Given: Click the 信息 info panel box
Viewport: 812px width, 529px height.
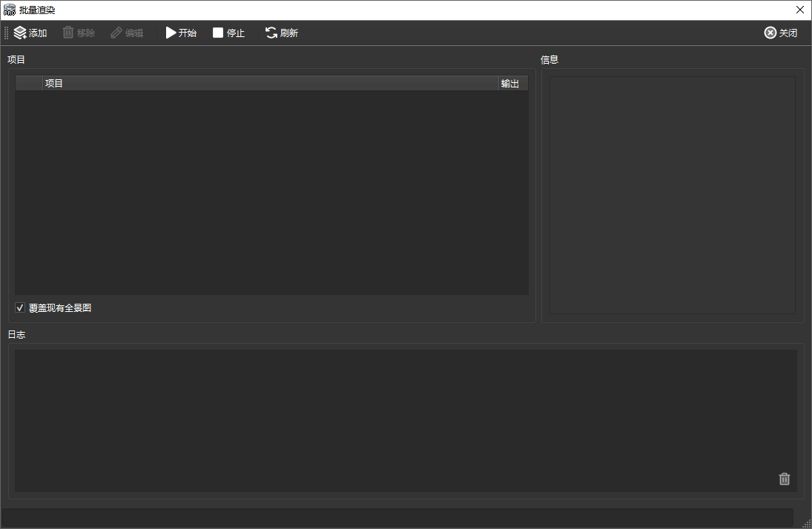Looking at the screenshot, I should click(x=672, y=195).
